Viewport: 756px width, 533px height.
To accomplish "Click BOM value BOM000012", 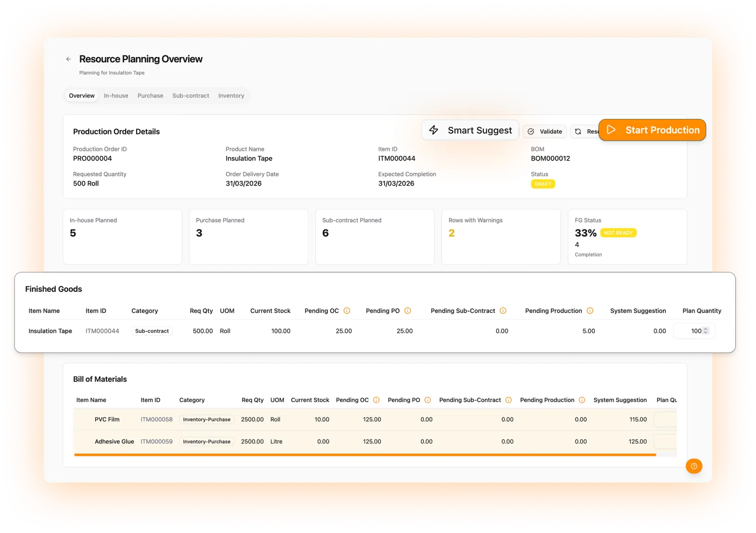I will tap(550, 159).
